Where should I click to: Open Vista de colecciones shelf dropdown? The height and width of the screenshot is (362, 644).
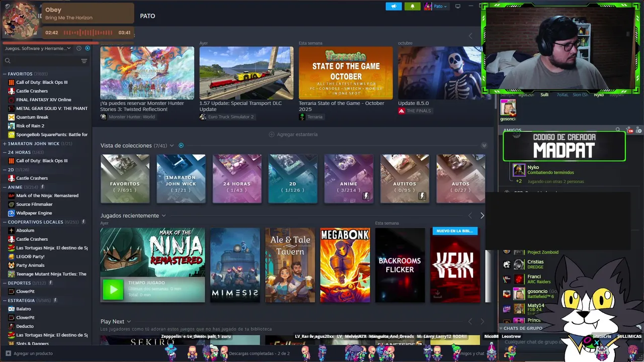[x=172, y=146]
